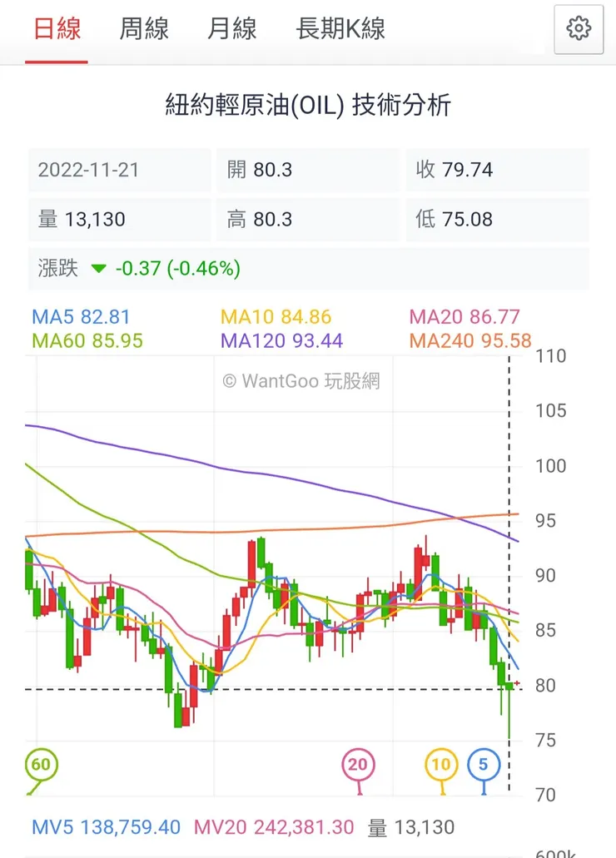Click the 60-day MA circle marker
Image resolution: width=616 pixels, height=858 pixels.
click(x=40, y=763)
